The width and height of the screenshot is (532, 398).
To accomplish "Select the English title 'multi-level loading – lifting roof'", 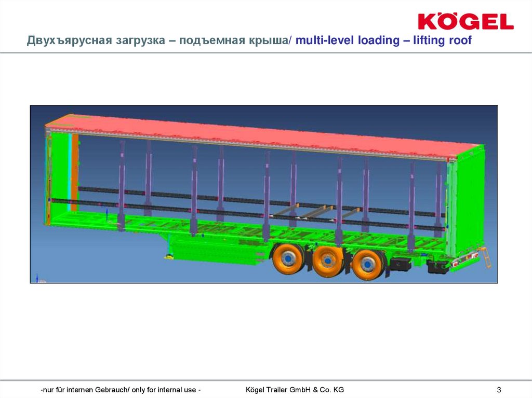I will pos(384,38).
